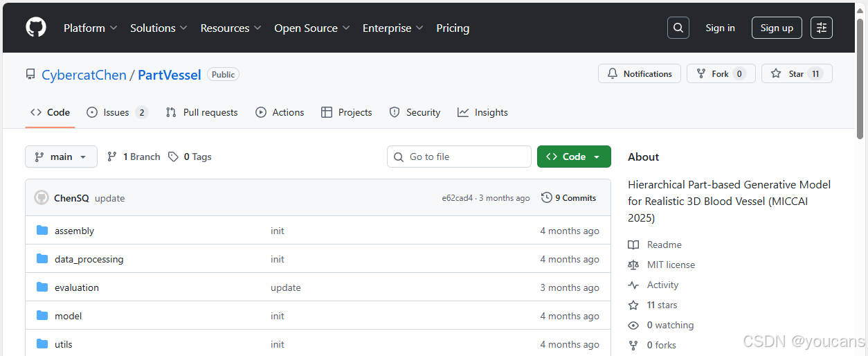Click ChenSQ's avatar icon
868x356 pixels.
[42, 198]
